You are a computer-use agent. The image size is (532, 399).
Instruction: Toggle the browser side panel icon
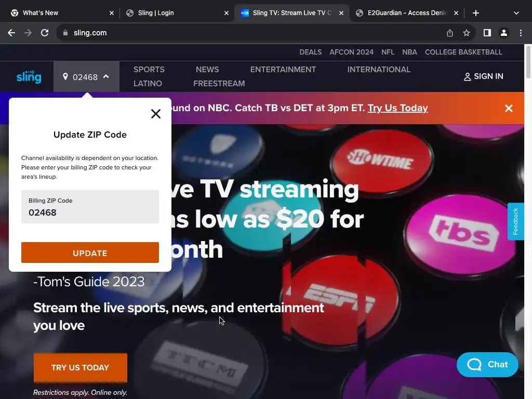[x=487, y=33]
